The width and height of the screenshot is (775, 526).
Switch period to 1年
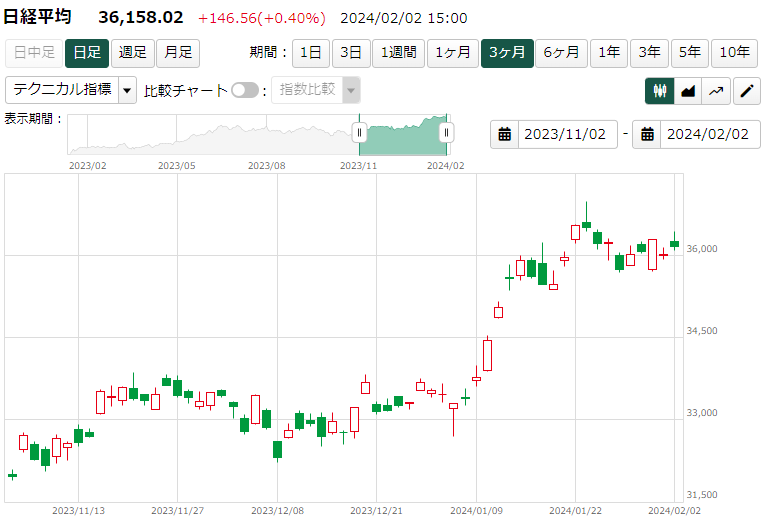point(608,53)
